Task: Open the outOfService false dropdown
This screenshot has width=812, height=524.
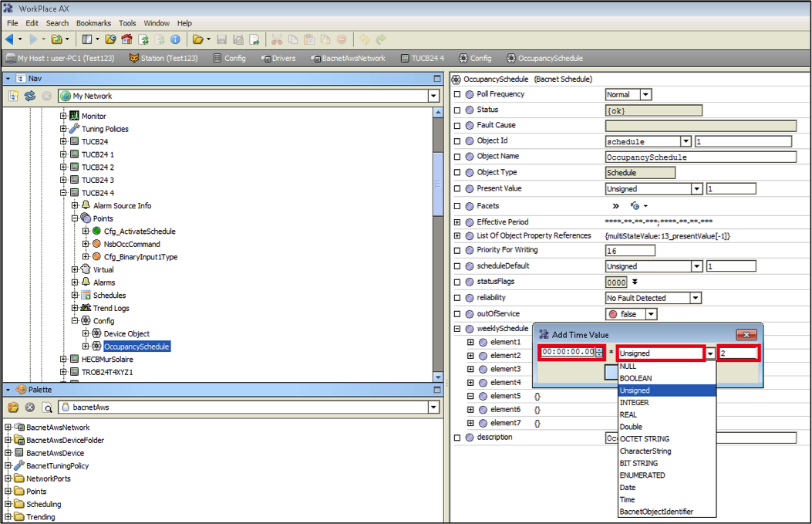Action: tap(651, 314)
